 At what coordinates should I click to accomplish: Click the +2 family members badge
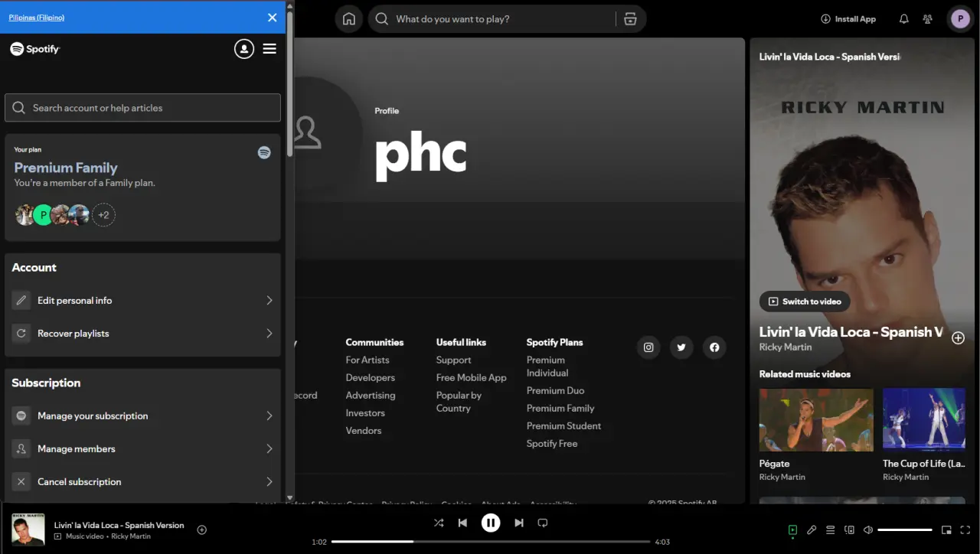pyautogui.click(x=103, y=215)
